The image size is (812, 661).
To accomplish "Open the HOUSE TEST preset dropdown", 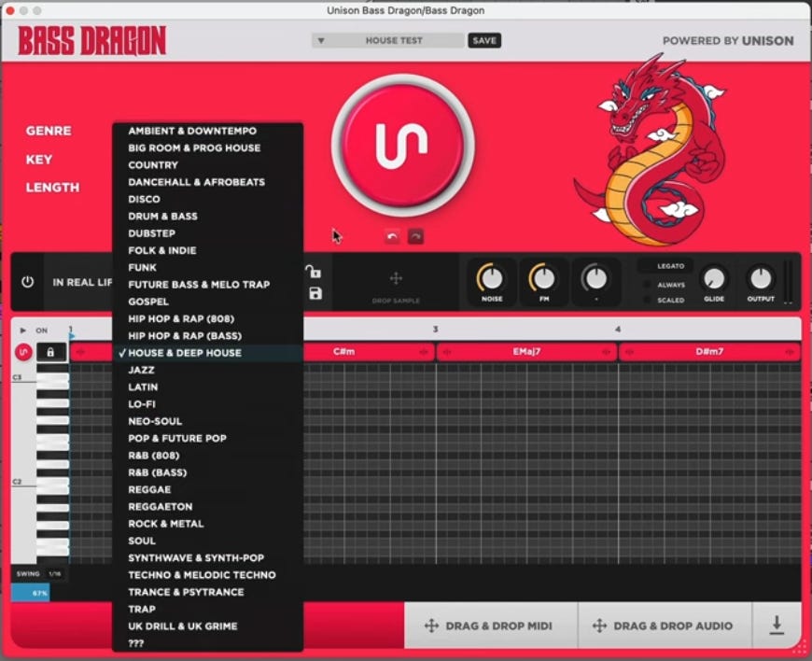I will pyautogui.click(x=388, y=40).
